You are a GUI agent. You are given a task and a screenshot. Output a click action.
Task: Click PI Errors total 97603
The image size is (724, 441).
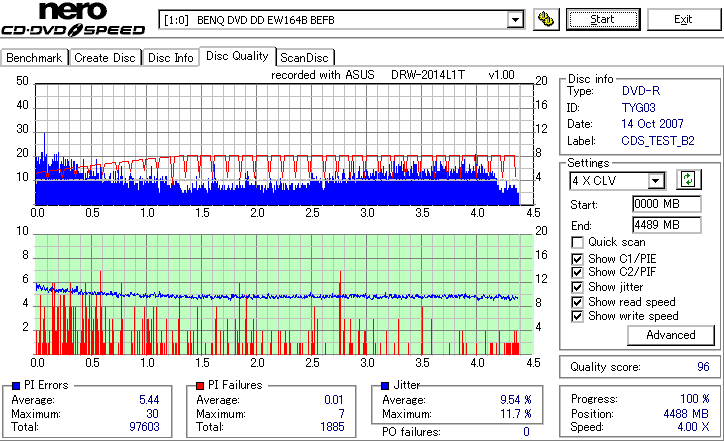tap(145, 427)
